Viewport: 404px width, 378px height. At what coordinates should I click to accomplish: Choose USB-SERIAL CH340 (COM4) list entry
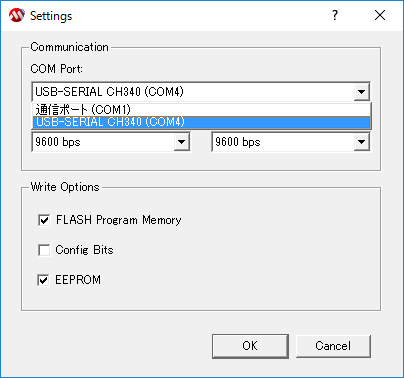point(202,122)
